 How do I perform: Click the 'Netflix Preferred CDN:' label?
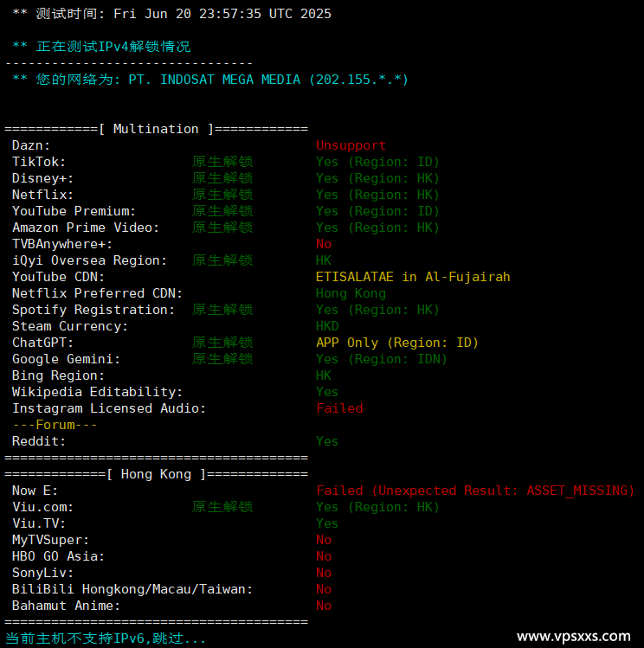click(x=98, y=293)
